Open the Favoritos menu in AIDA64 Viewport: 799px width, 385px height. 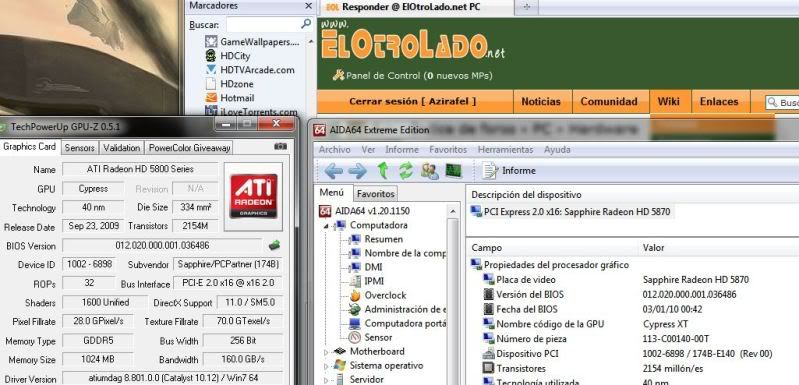448,150
